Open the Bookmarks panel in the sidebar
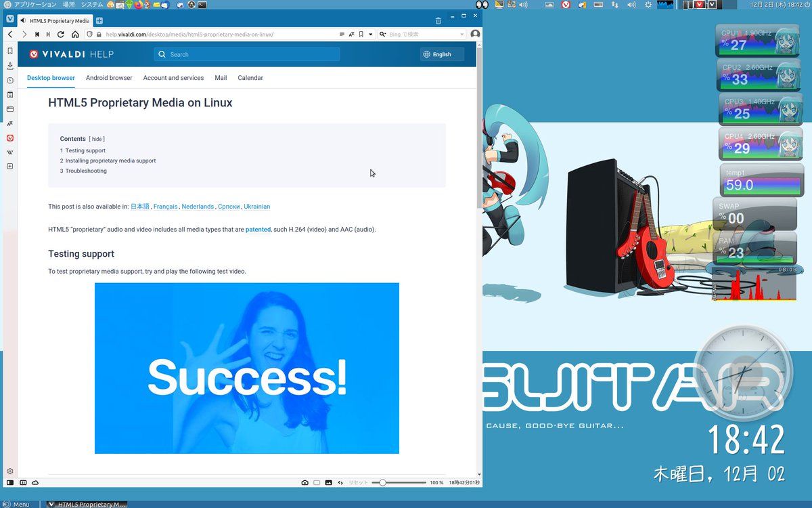812x508 pixels. [x=10, y=51]
